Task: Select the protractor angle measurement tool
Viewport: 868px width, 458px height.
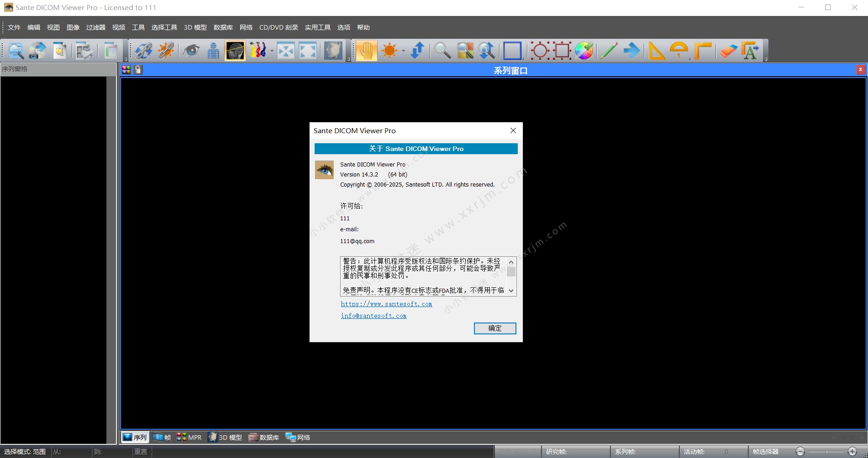Action: click(679, 51)
